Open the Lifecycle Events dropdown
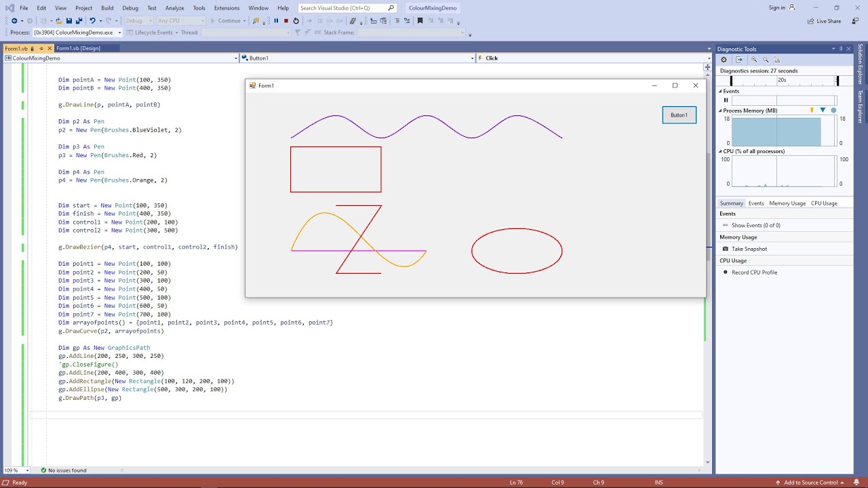Image resolution: width=868 pixels, height=488 pixels. pos(176,32)
